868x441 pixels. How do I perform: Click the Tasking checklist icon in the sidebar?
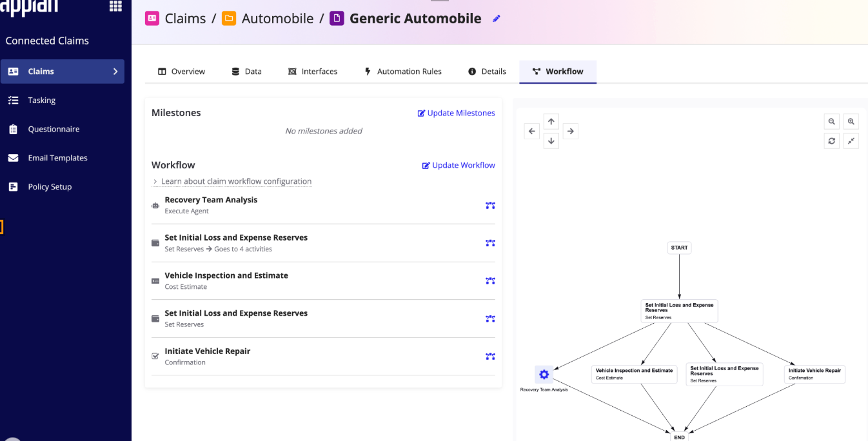click(x=13, y=100)
